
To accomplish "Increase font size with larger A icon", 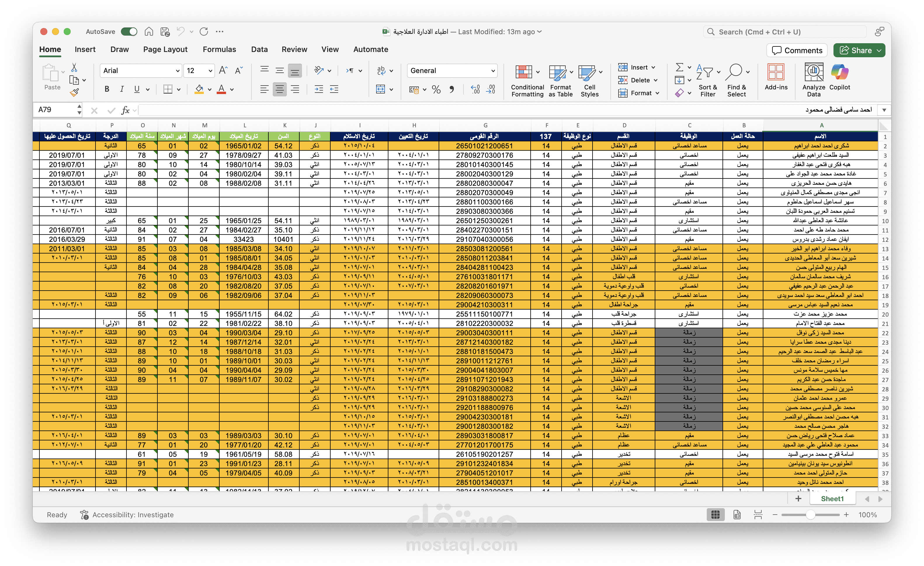I will 223,70.
